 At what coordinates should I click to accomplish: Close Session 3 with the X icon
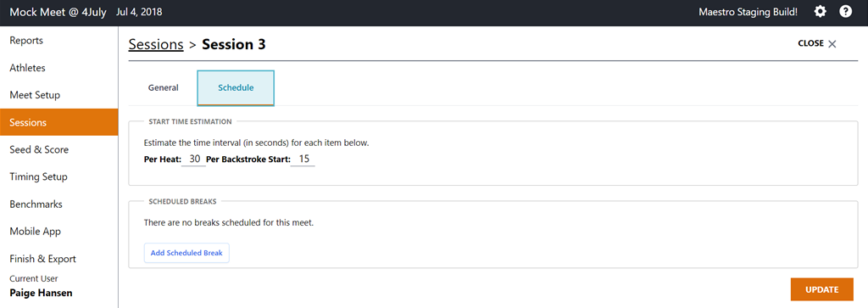[832, 44]
